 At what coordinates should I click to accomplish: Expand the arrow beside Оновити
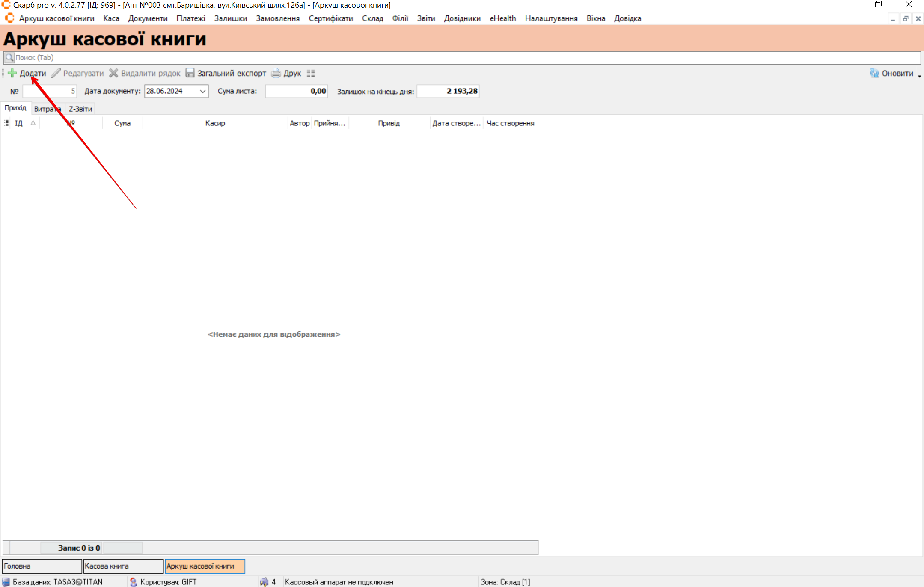point(919,75)
